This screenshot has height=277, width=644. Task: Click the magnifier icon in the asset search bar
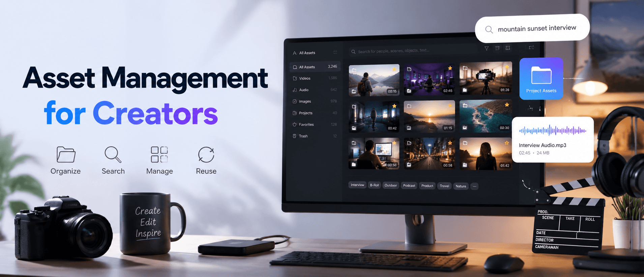tap(353, 52)
